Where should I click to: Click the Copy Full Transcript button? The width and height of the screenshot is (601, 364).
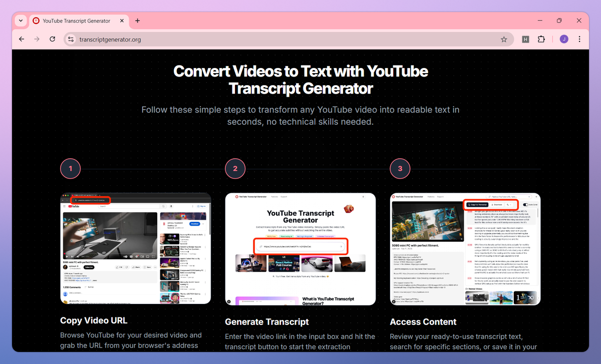(478, 204)
